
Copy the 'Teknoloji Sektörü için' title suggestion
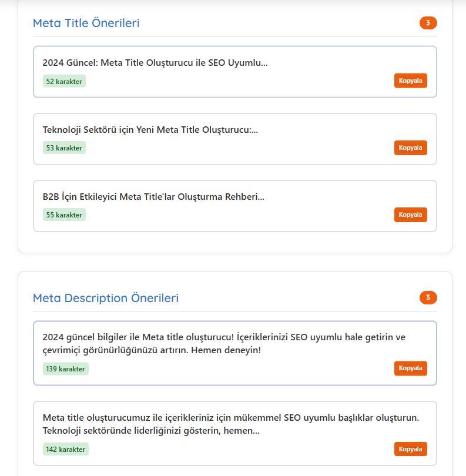click(x=410, y=148)
